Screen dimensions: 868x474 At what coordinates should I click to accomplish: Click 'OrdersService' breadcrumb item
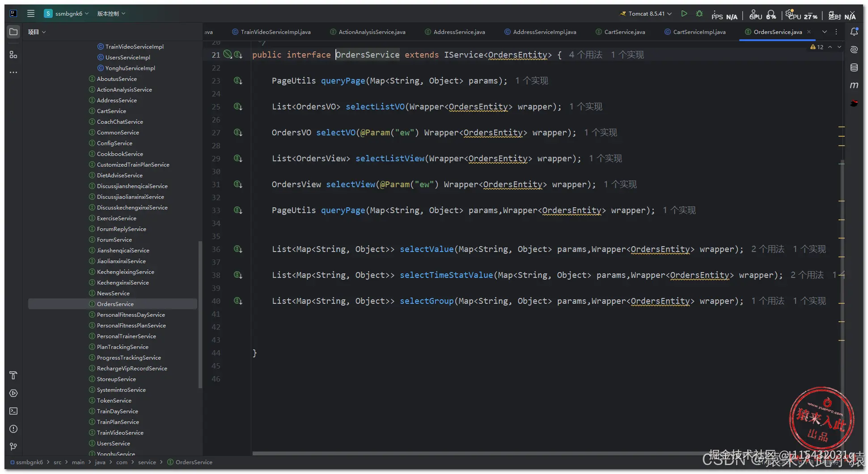click(x=194, y=462)
